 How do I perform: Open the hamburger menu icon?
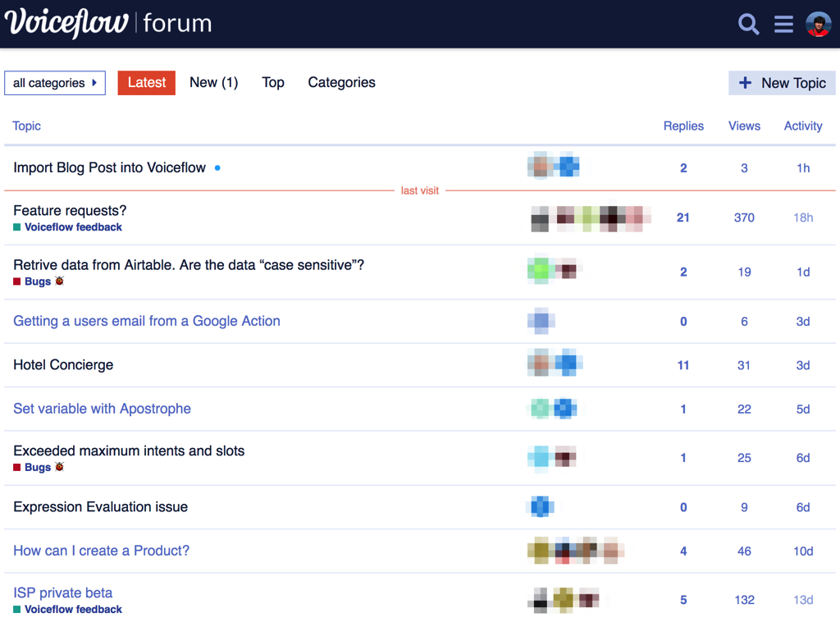(x=783, y=24)
